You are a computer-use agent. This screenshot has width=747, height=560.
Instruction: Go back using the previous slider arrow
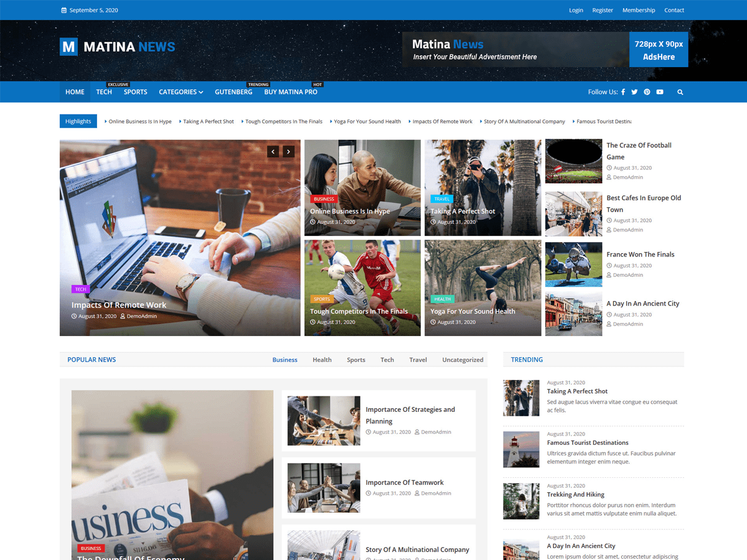[273, 151]
